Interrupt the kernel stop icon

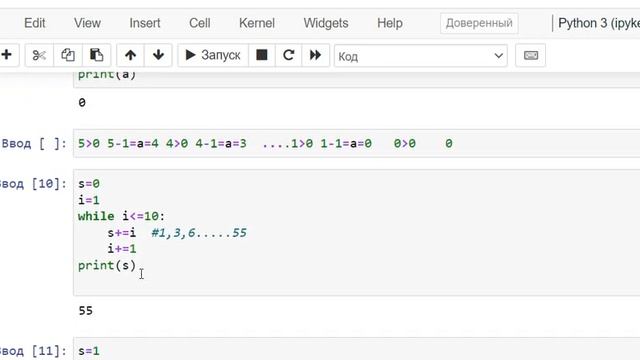click(262, 55)
